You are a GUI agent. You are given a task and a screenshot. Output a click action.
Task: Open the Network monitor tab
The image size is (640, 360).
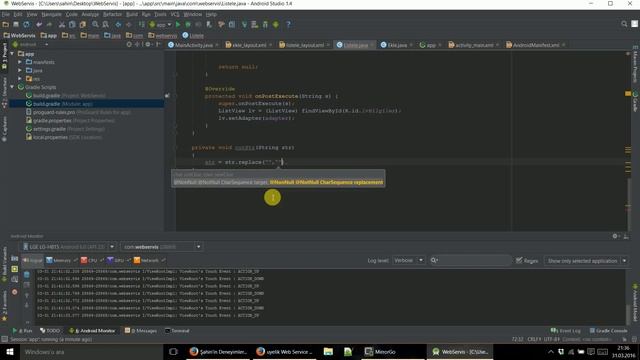[x=149, y=260]
